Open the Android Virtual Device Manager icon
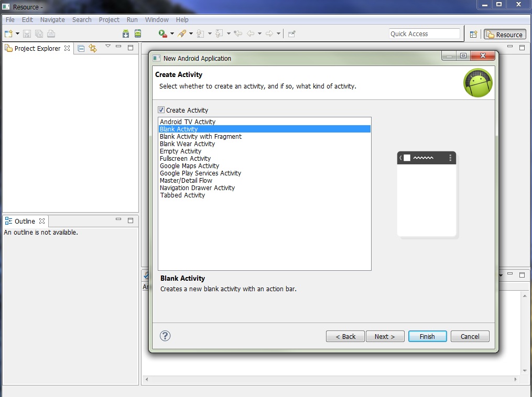This screenshot has height=397, width=532. click(x=138, y=34)
